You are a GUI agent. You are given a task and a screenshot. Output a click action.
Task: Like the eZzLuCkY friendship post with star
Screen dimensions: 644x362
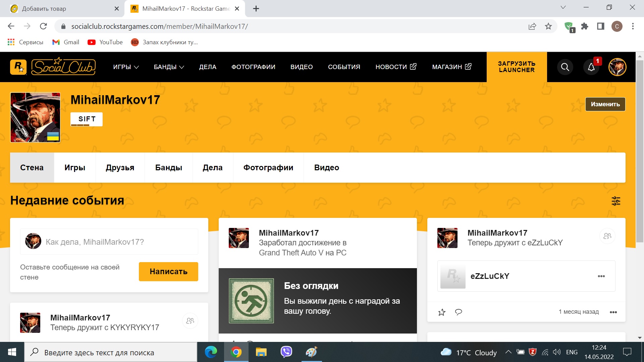pos(442,312)
